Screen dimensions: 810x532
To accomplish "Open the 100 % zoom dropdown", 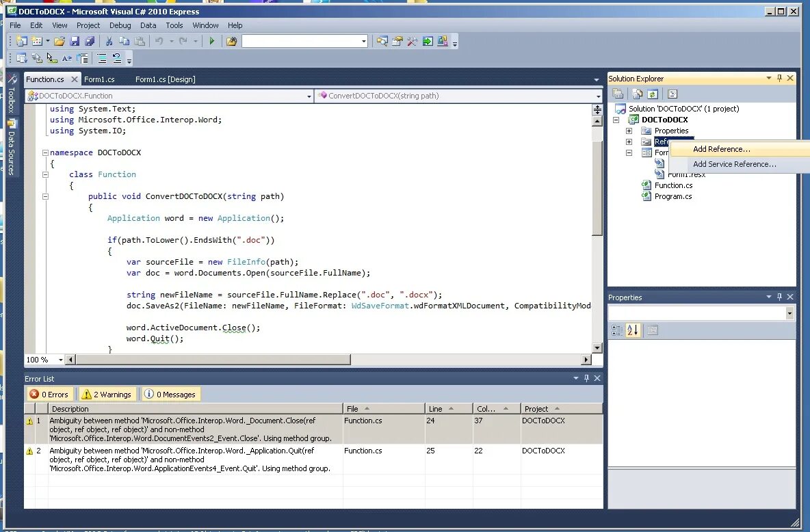I will coord(60,360).
